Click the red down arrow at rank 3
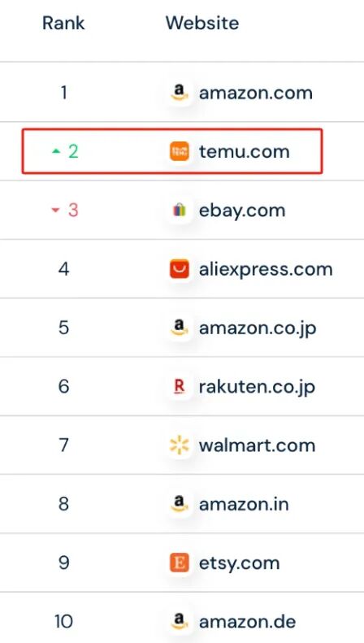Screen dimensions: 364x643 (x=55, y=211)
